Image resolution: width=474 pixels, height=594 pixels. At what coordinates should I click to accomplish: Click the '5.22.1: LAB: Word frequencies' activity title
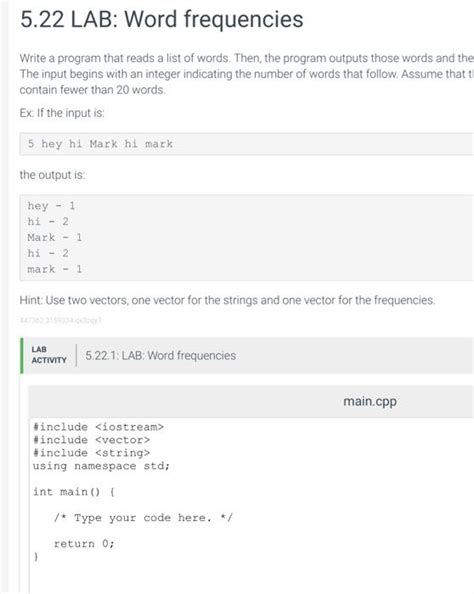160,356
